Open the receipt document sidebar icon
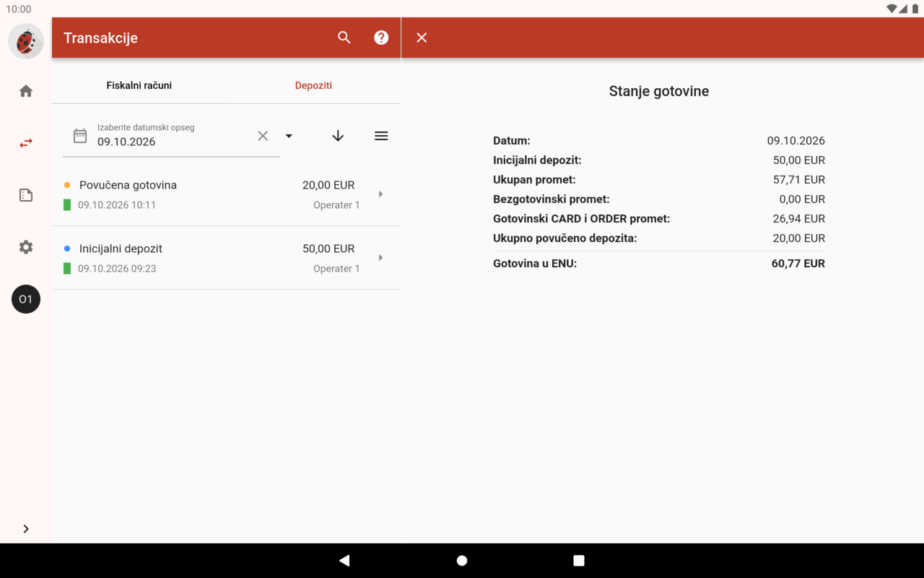Screen dimensions: 924x578 (x=26, y=195)
